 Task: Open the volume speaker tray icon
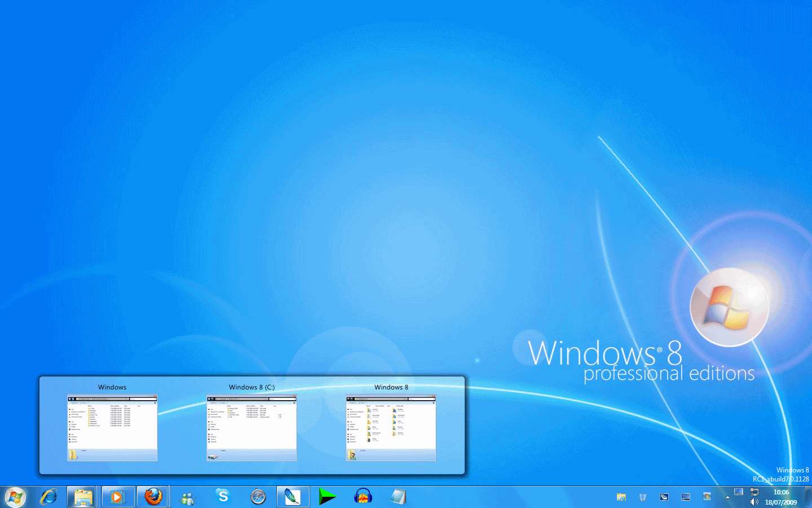coord(754,502)
